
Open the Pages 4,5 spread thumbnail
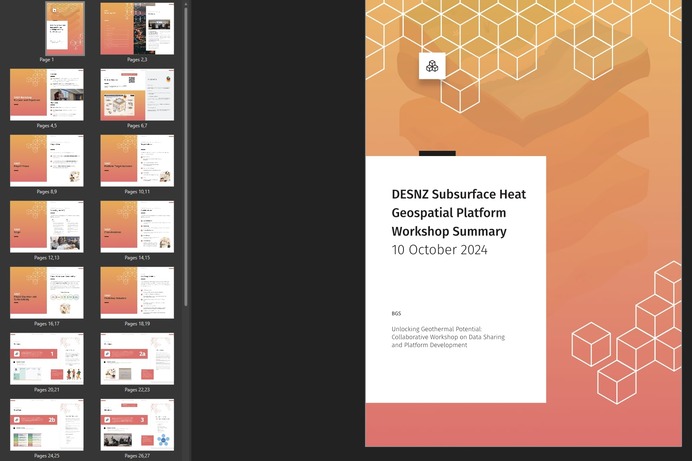point(47,94)
